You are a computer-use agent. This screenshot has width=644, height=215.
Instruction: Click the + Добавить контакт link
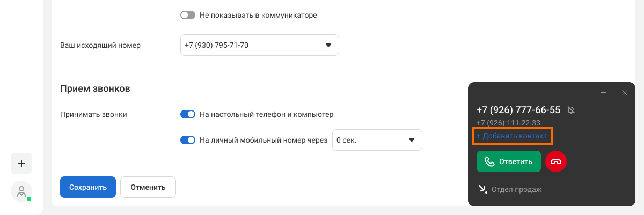(512, 136)
